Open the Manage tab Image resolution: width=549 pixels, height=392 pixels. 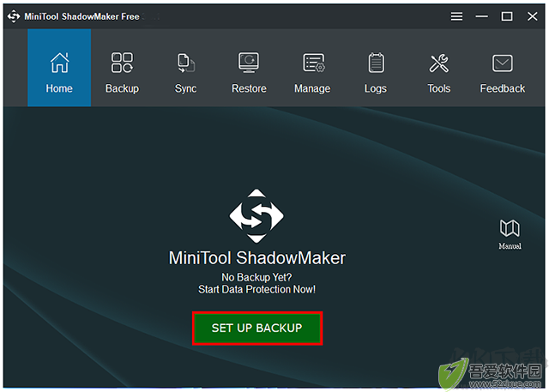point(312,73)
